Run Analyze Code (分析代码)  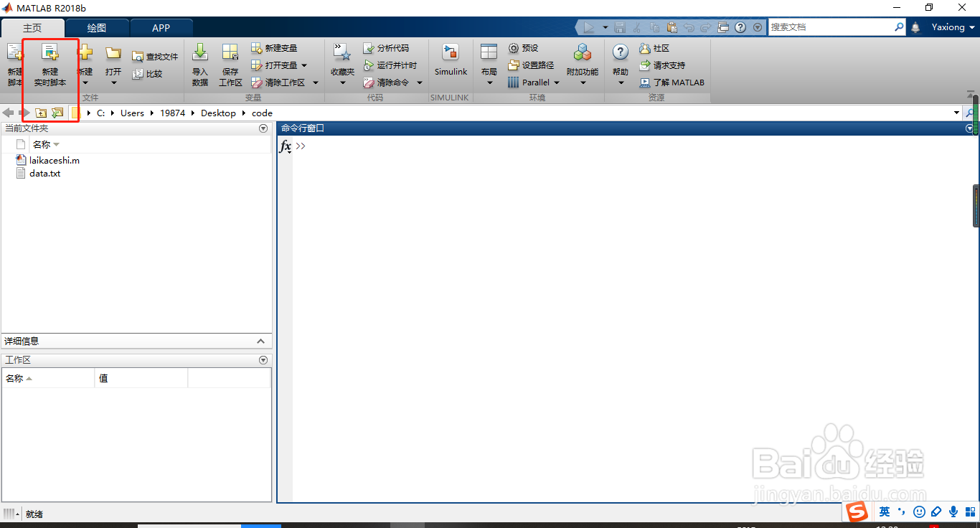coord(386,48)
